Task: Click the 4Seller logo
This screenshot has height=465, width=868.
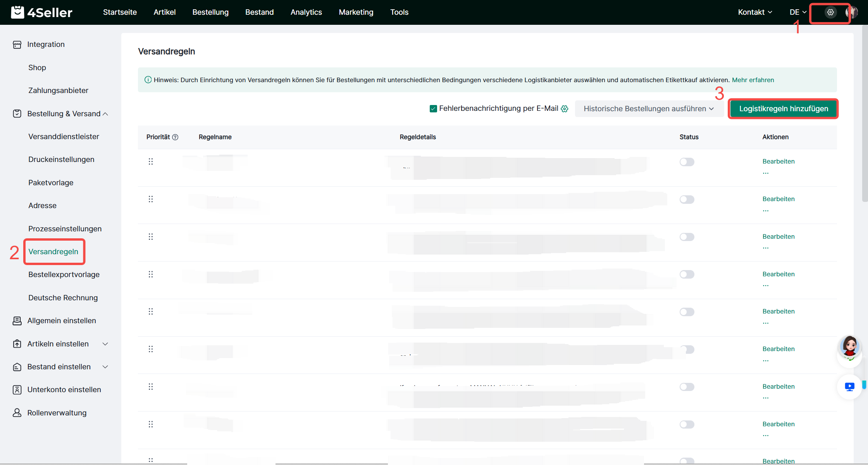Action: 42,12
